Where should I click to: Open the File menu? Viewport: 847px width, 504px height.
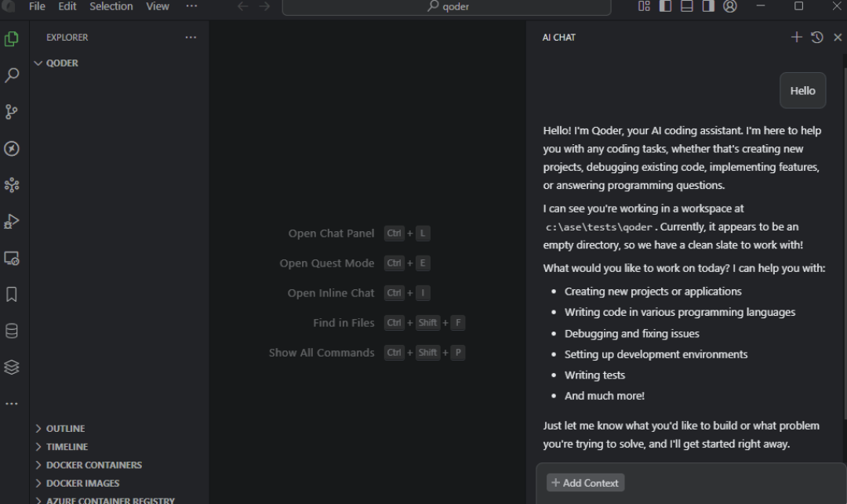[x=37, y=6]
